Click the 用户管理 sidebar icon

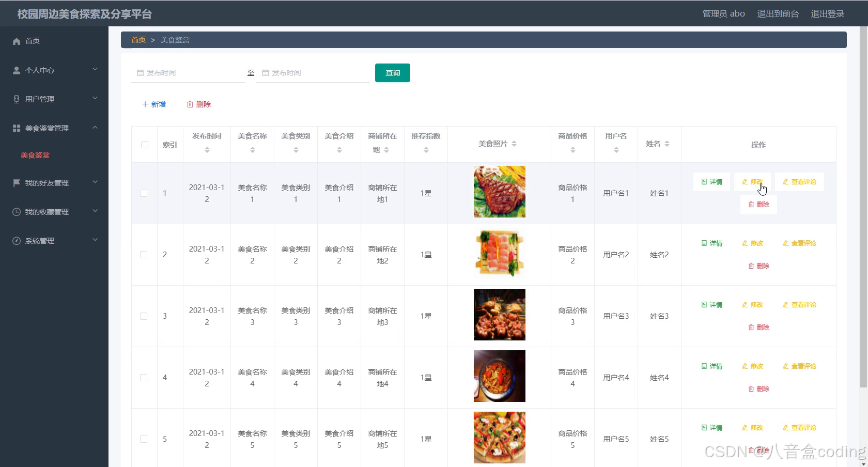click(17, 99)
